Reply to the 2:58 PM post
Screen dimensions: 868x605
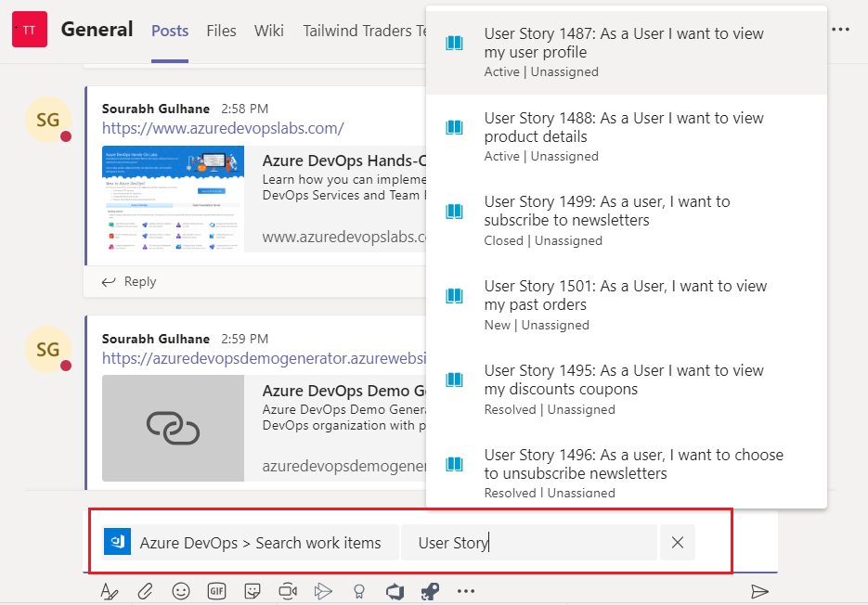pos(130,282)
